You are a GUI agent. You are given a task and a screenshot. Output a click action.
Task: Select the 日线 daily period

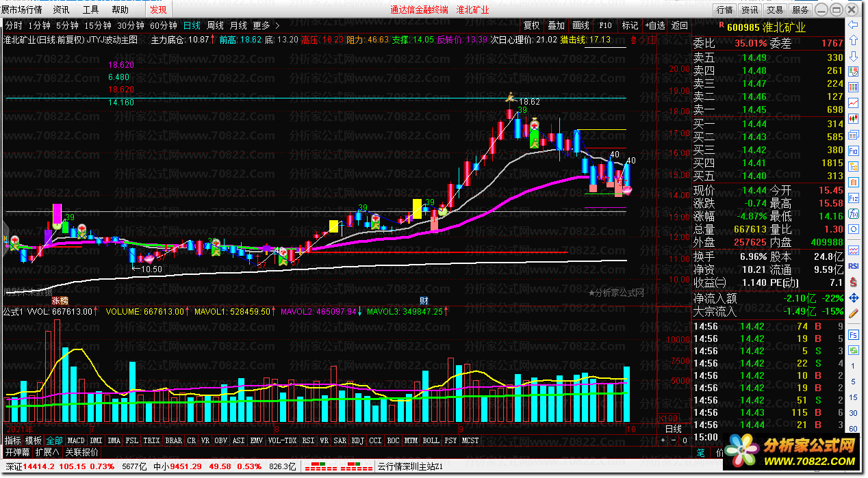point(192,26)
